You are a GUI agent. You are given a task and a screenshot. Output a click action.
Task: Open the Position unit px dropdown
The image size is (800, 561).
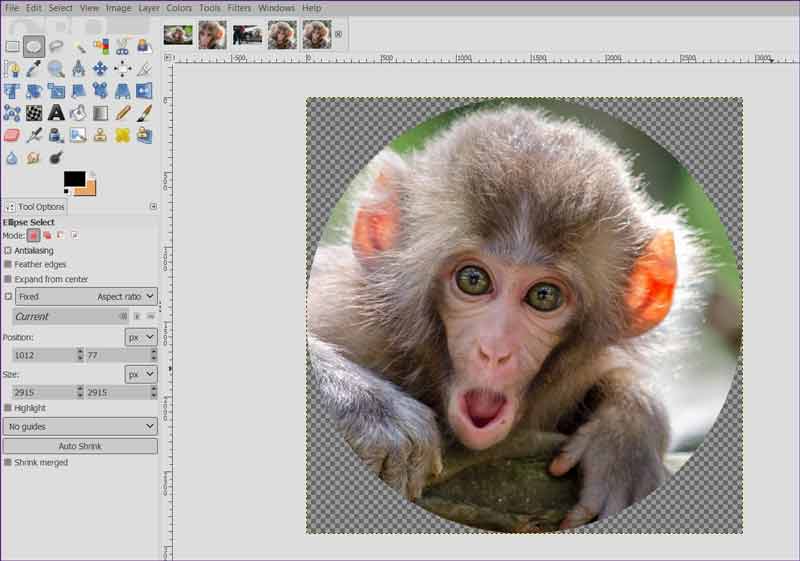[x=140, y=337]
